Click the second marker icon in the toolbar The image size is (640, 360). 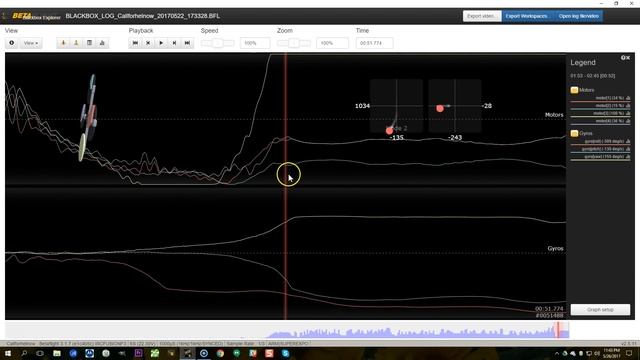(76, 43)
